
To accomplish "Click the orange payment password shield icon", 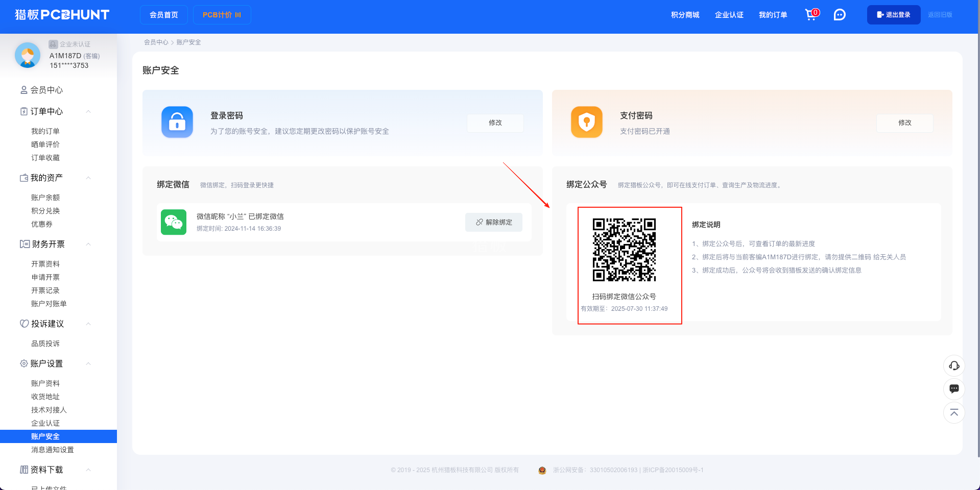I will 586,122.
